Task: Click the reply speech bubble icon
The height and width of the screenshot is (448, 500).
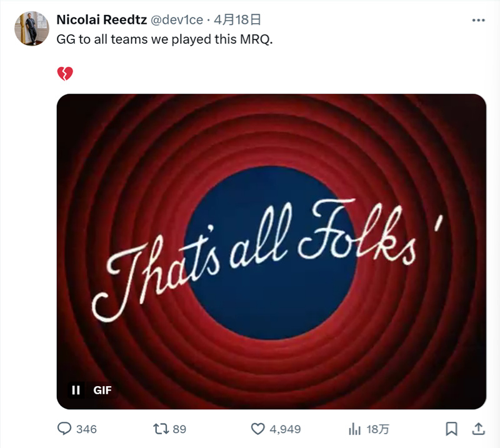Action: coord(64,429)
